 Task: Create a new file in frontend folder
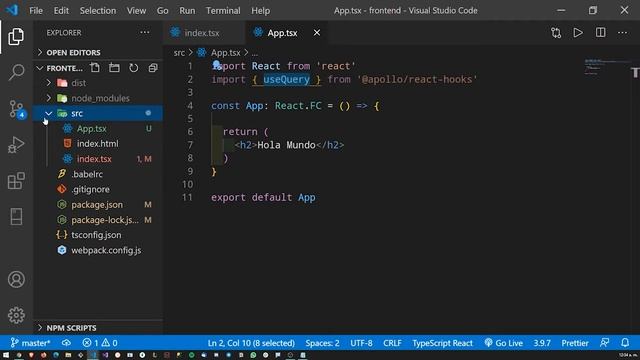click(x=95, y=68)
